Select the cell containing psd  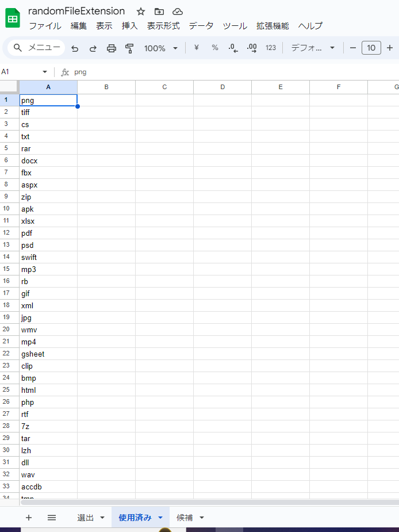pos(48,245)
